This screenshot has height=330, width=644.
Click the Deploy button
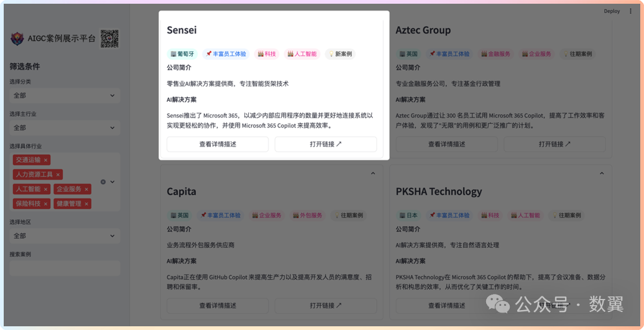click(x=612, y=11)
